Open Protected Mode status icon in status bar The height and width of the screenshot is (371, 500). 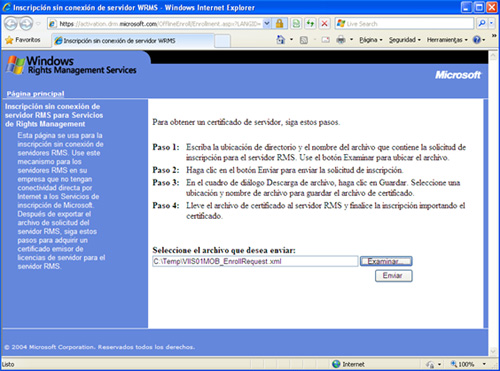[430, 364]
